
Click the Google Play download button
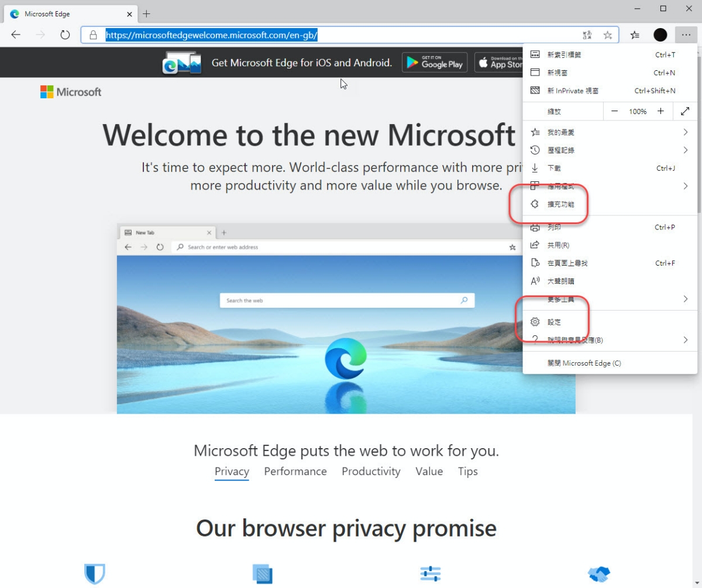pyautogui.click(x=434, y=62)
